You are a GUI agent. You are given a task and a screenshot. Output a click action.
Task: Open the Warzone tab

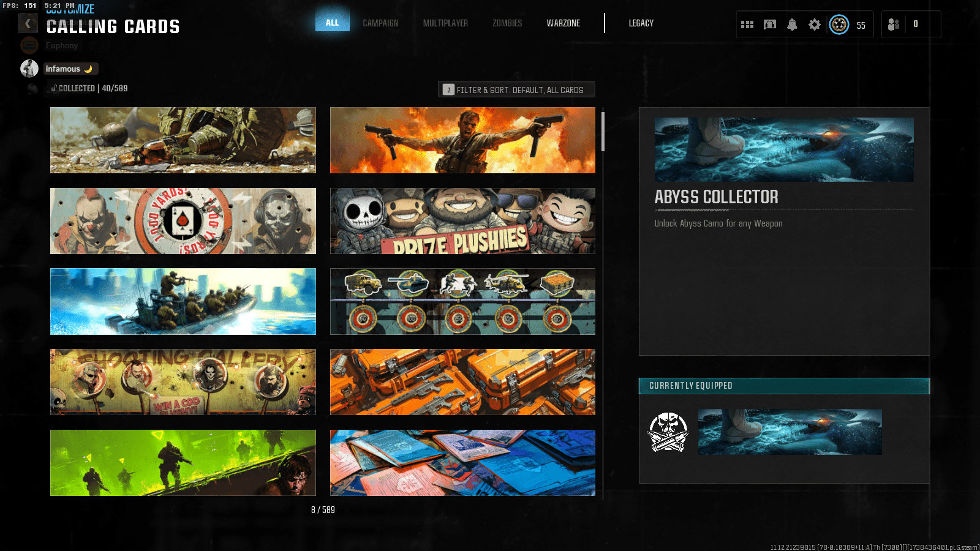click(x=563, y=23)
